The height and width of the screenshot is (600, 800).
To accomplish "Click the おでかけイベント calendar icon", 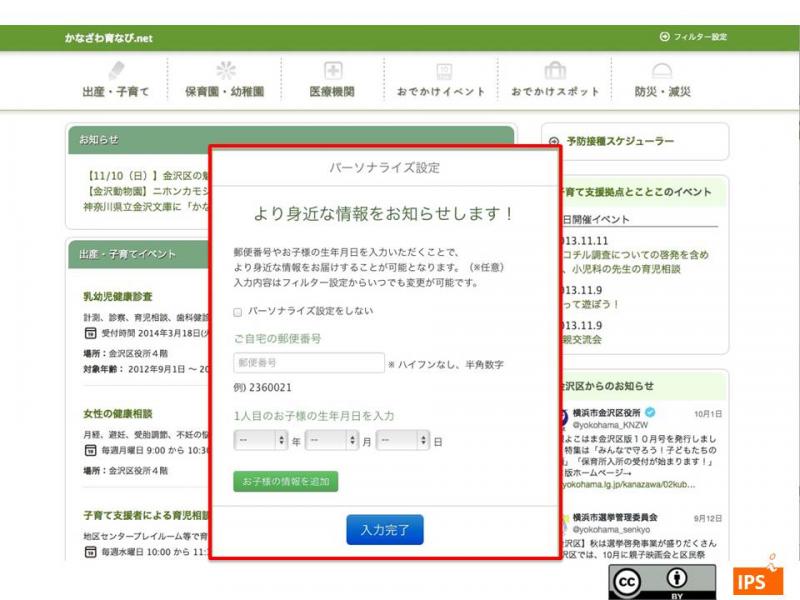I will pos(441,70).
